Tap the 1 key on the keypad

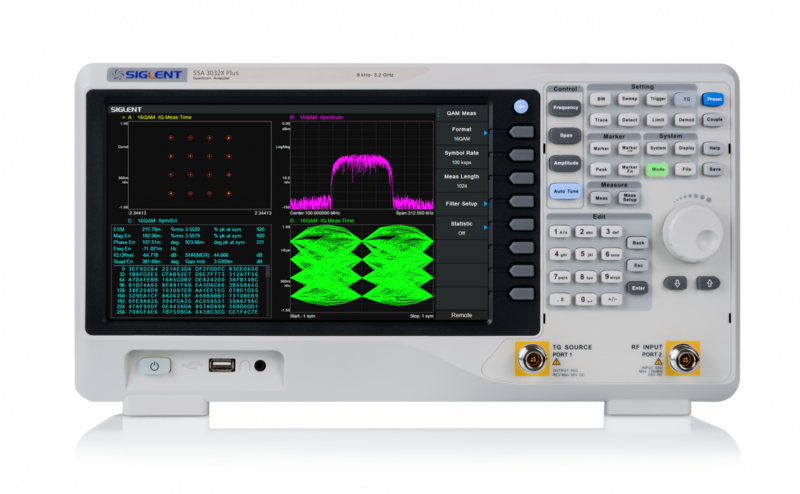pos(560,232)
